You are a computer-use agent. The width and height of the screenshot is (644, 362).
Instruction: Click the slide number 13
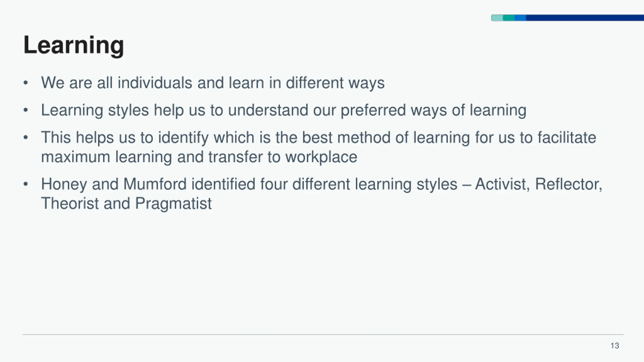615,346
